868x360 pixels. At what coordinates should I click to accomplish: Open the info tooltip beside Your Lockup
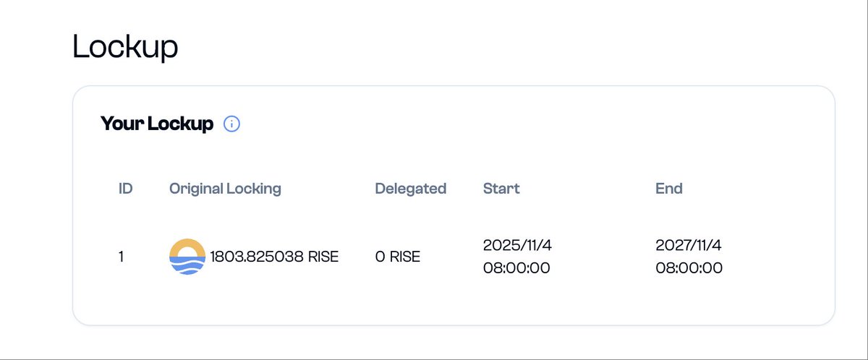231,124
